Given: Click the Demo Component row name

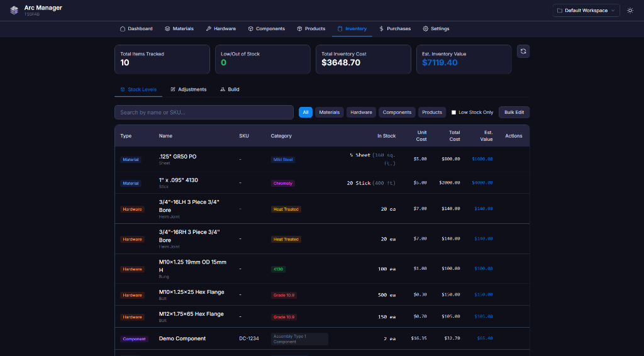Looking at the screenshot, I should [x=182, y=338].
